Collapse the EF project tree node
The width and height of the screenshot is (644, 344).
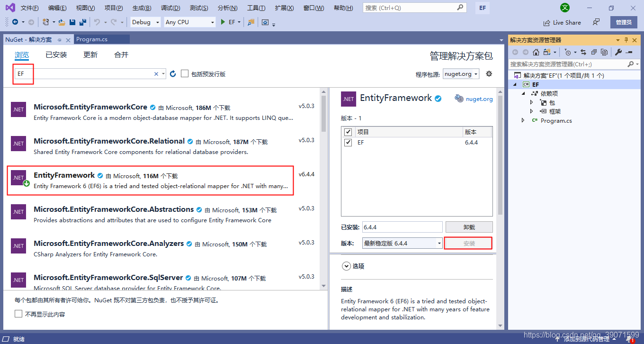click(x=515, y=84)
